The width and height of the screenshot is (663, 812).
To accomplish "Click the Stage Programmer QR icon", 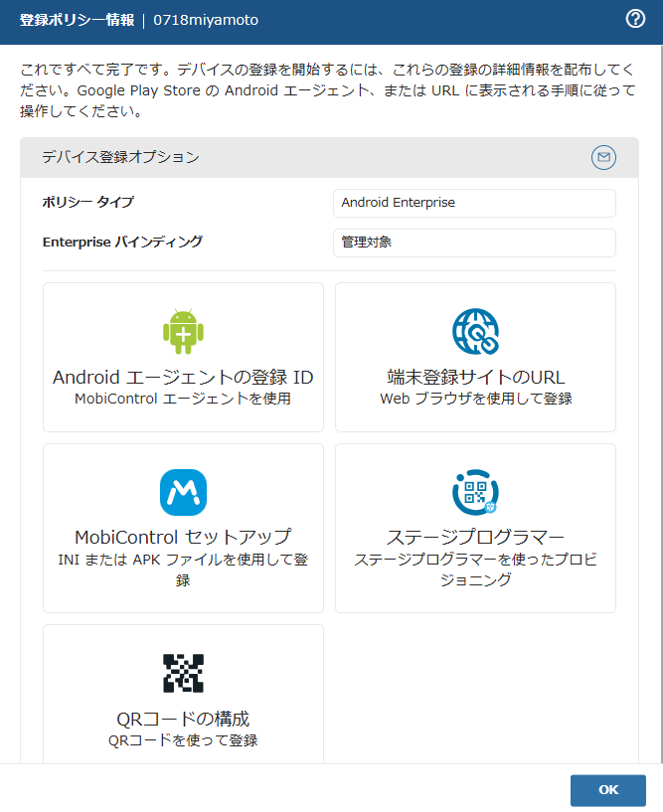I will [x=475, y=492].
